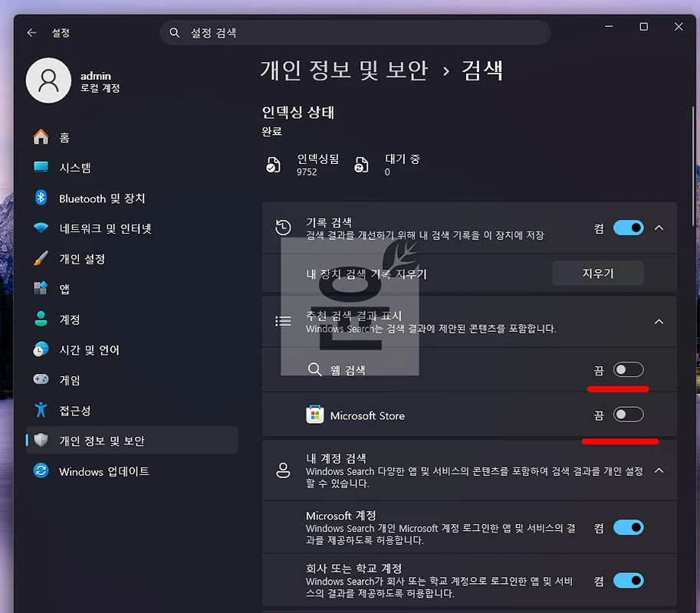Click the vertical scrollbar on the right
This screenshot has height=613, width=700.
693,166
